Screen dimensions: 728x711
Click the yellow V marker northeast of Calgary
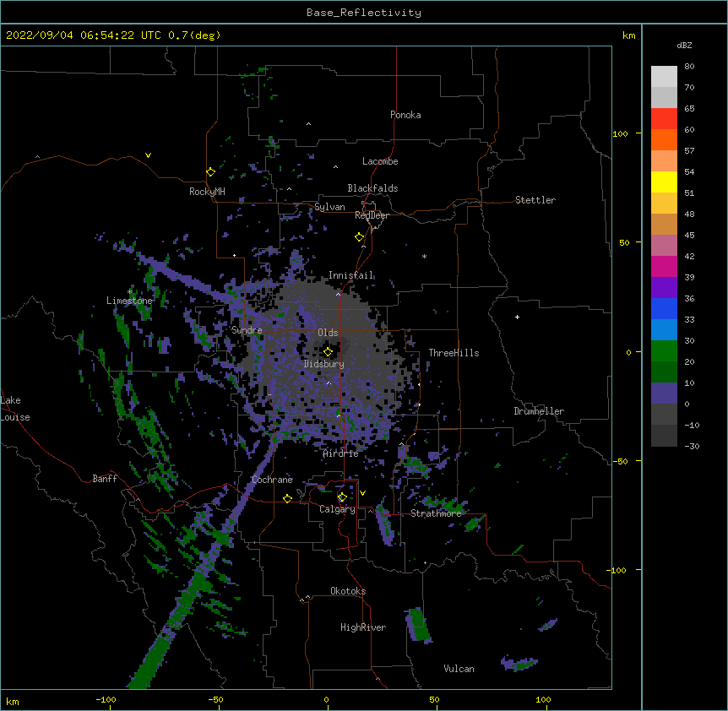[362, 493]
